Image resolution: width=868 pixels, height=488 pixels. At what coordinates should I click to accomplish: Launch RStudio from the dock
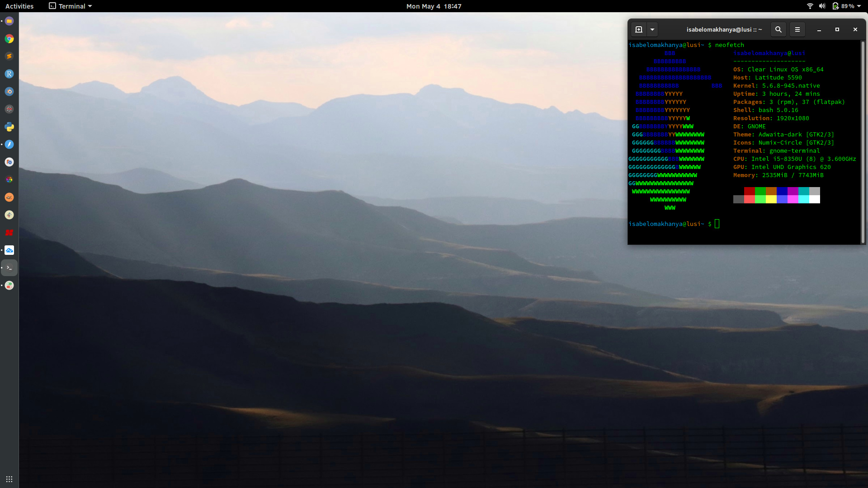click(9, 74)
